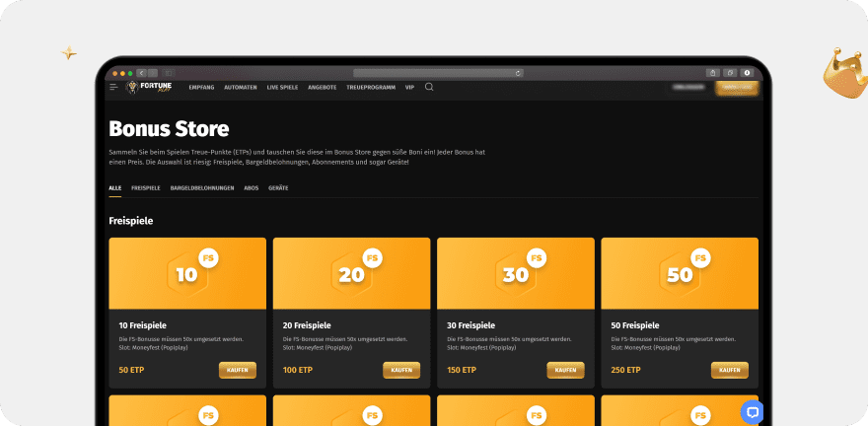
Task: Click the Fortune Play logo
Action: [149, 88]
